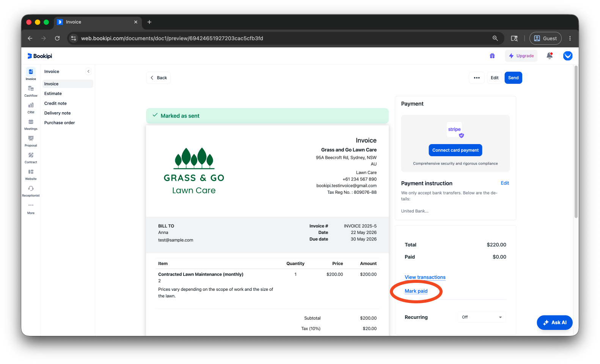
Task: Click the "INVOICE 2025-5" number text
Action: coord(360,226)
